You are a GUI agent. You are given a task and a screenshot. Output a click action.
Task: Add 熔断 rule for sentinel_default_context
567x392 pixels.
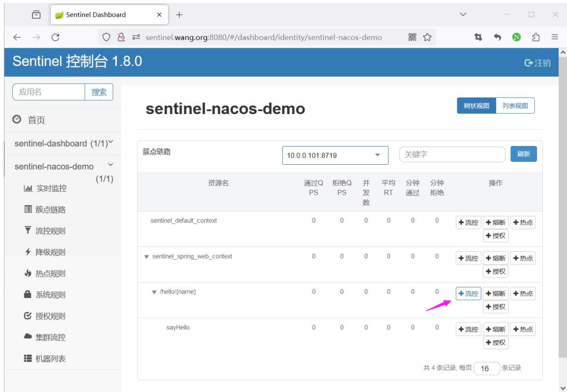click(x=495, y=222)
